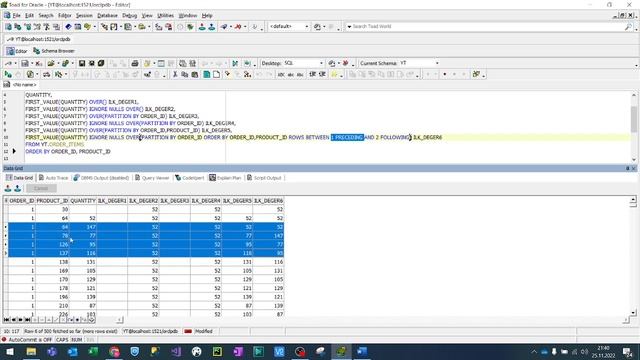Click the Search Toad World input field
Viewport: 640px width, 360px height.
tap(487, 27)
